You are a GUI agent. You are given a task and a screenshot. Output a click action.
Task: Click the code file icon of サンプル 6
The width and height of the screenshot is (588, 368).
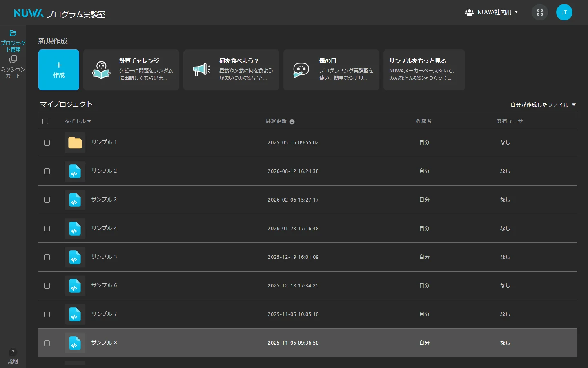pyautogui.click(x=75, y=286)
